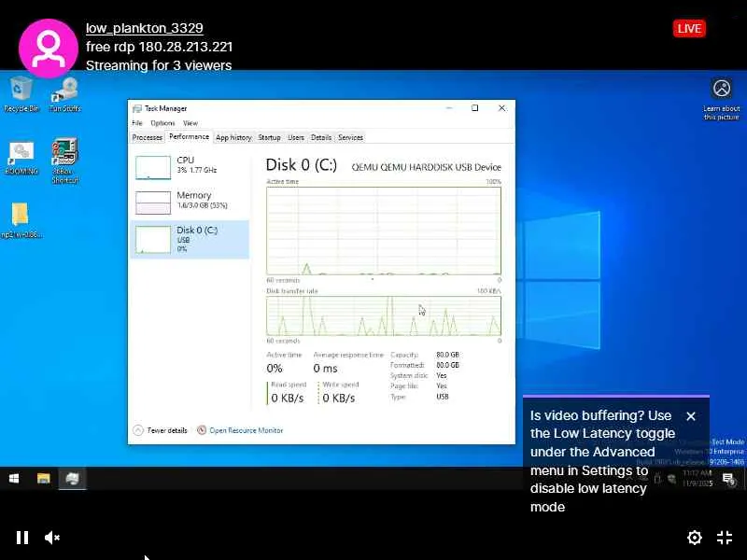
Task: Open the BOOMING desktop shortcut
Action: click(x=21, y=159)
